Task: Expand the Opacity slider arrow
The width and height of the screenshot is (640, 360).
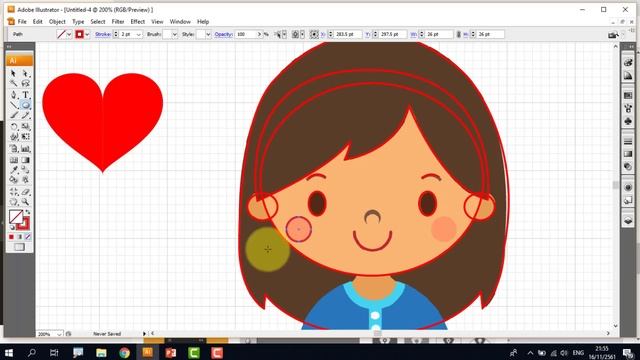Action: pyautogui.click(x=259, y=35)
